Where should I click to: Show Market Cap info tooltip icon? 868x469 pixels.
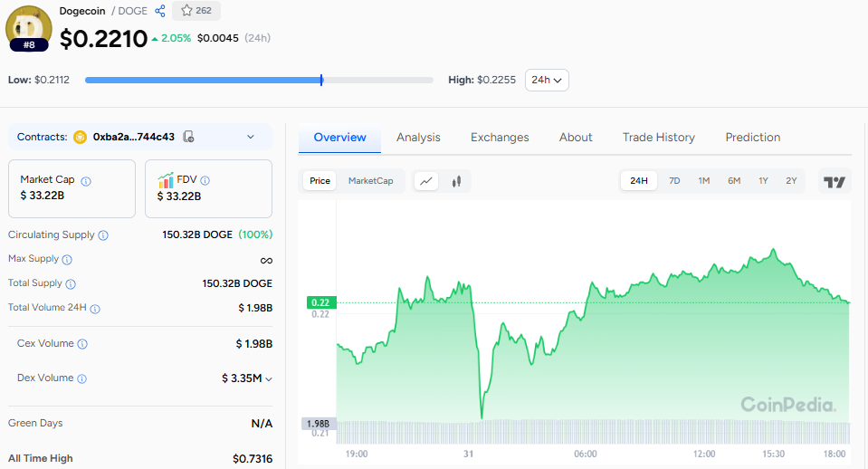pos(86,181)
